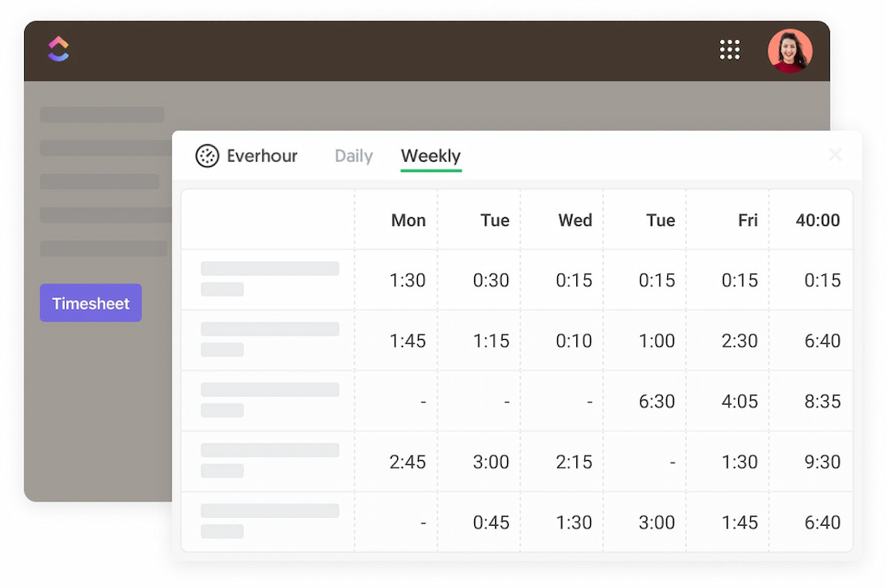Click the Timesheet button
The width and height of the screenshot is (886, 588).
[x=90, y=303]
